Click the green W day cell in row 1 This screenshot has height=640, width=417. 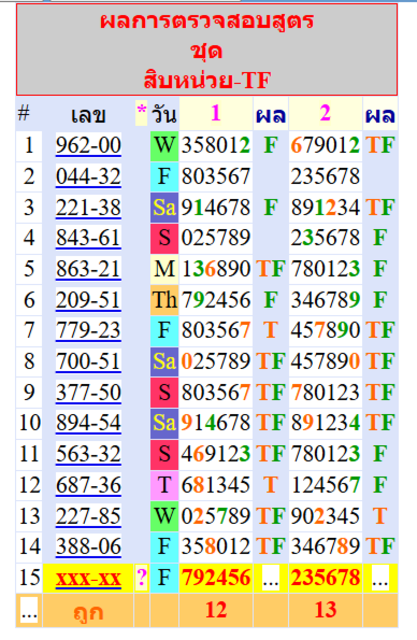[164, 145]
